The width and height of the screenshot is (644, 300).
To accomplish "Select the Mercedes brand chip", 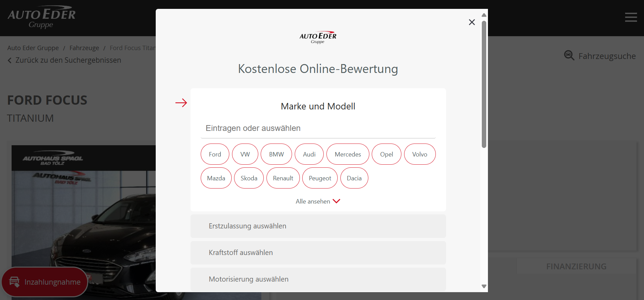I will [x=348, y=154].
